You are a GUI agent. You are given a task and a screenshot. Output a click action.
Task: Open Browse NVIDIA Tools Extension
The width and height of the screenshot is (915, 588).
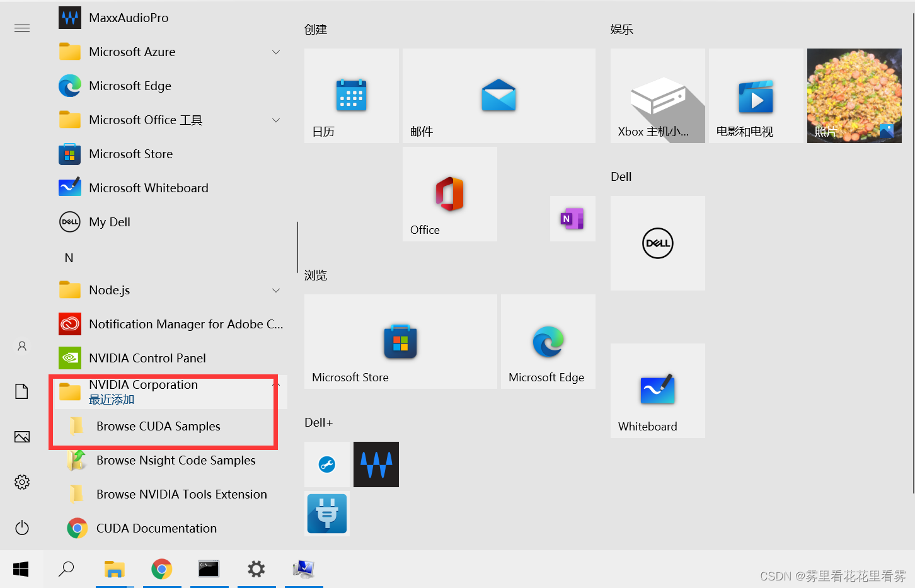tap(170, 494)
